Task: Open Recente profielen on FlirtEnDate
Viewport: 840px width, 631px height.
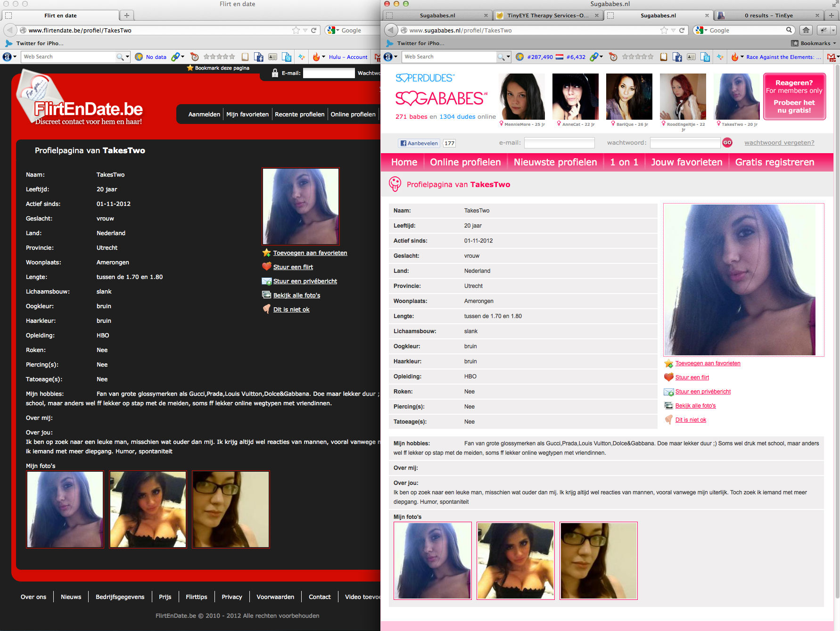Action: point(299,115)
